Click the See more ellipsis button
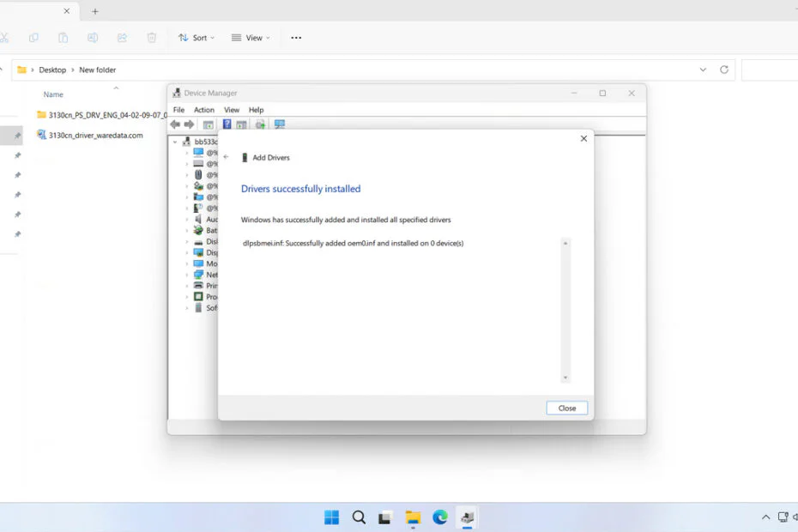Viewport: 798px width, 532px height. [x=296, y=38]
